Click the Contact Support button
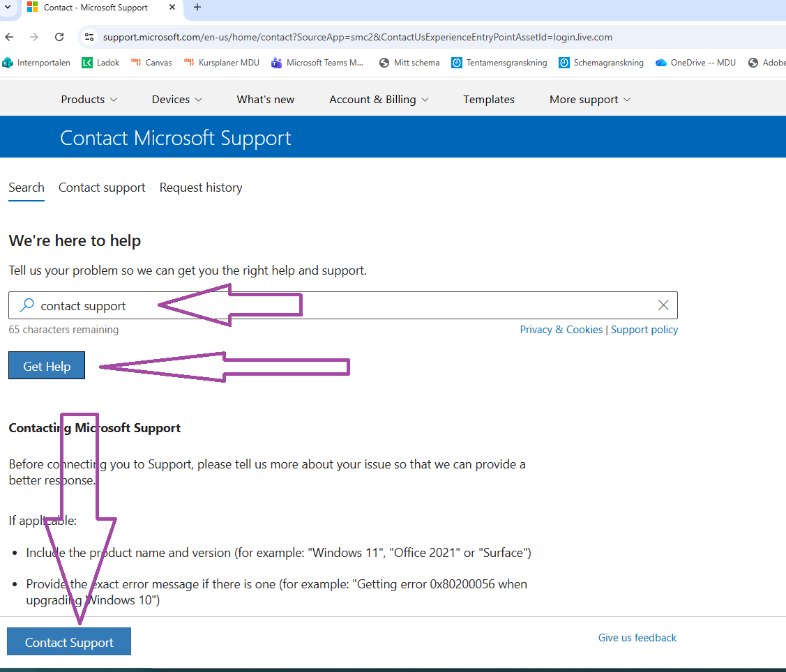Screen dimensions: 786x672 pos(69,642)
